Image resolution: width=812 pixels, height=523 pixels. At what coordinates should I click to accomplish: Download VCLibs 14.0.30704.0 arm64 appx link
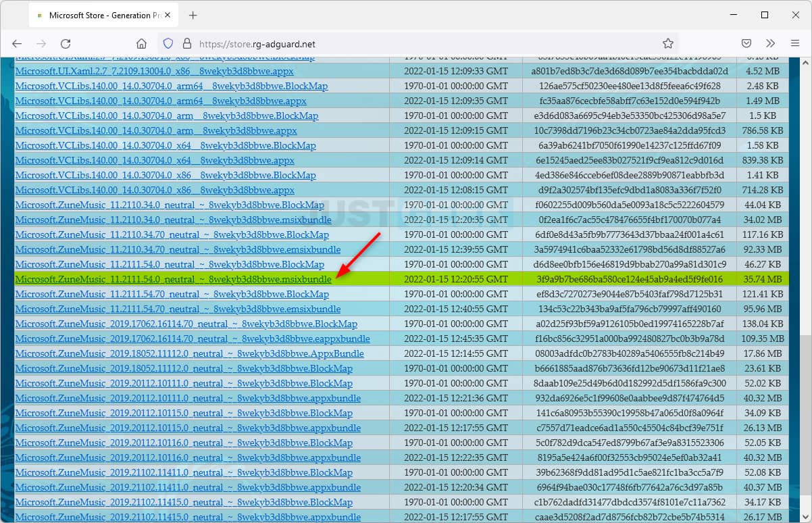click(x=161, y=101)
